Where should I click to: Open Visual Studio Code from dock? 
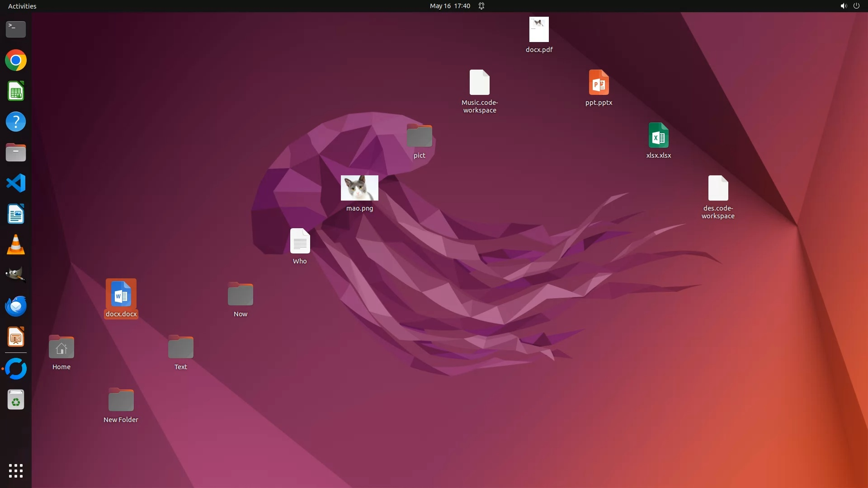(16, 183)
